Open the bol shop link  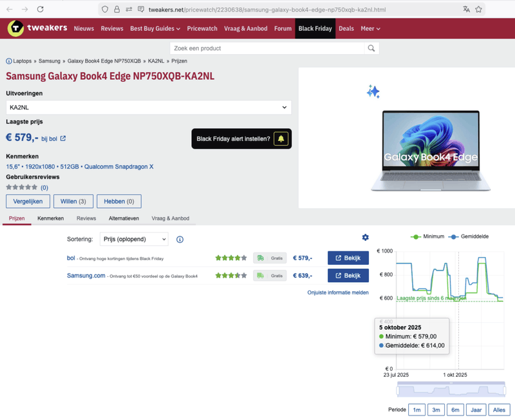coord(71,258)
